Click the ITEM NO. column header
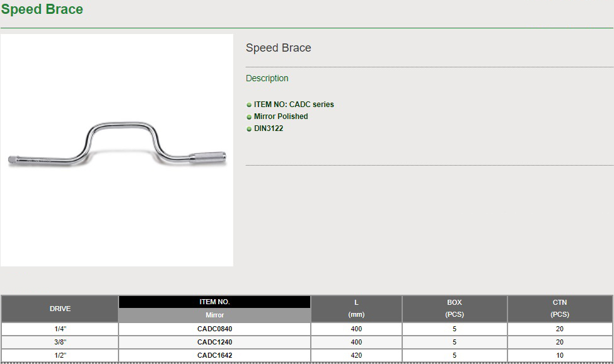This screenshot has width=614, height=364. 214,302
